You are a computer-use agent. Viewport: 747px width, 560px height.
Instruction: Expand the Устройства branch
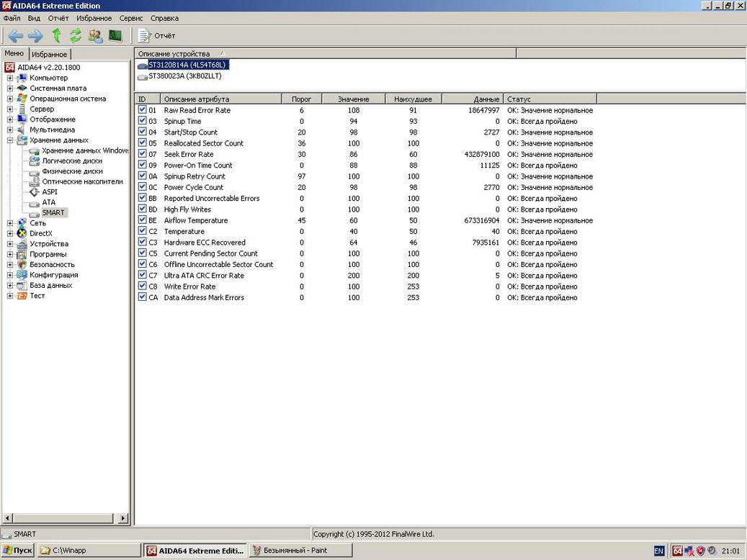(9, 244)
